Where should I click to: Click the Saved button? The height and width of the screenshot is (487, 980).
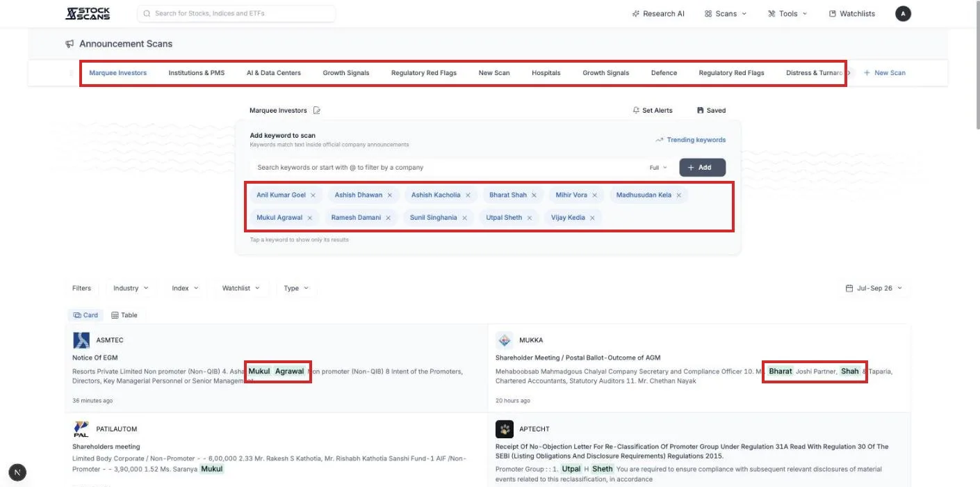711,111
